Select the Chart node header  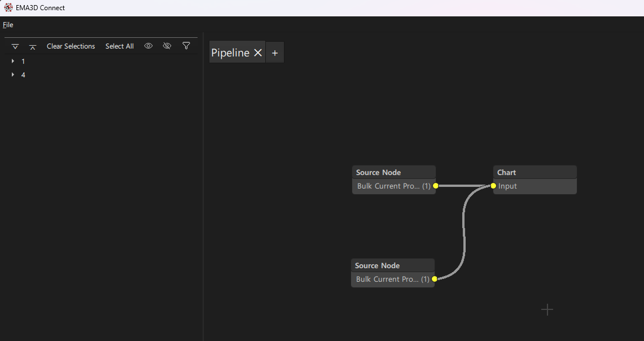535,172
